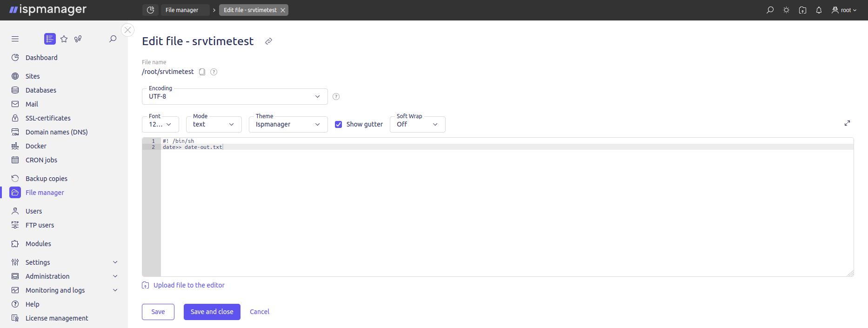
Task: Open root user account menu
Action: pyautogui.click(x=844, y=10)
